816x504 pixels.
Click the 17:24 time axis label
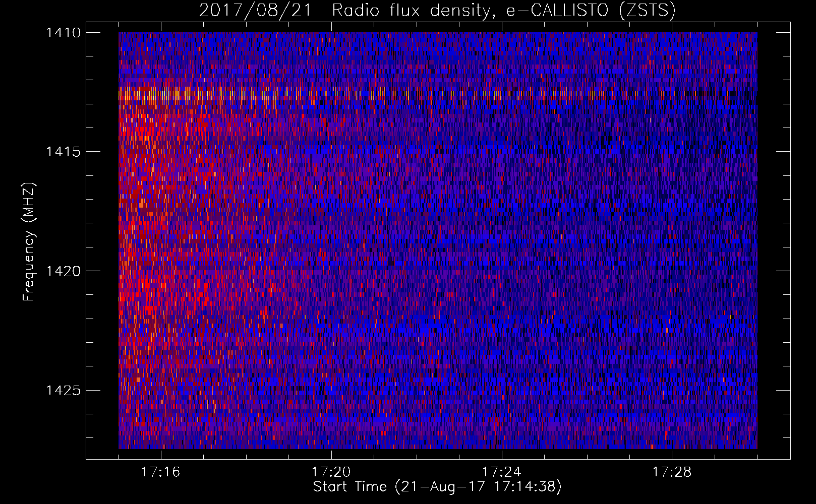point(502,472)
